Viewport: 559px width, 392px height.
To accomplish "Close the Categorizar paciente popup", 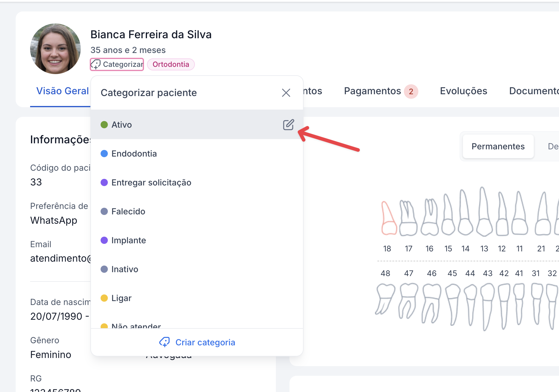I will (x=286, y=93).
